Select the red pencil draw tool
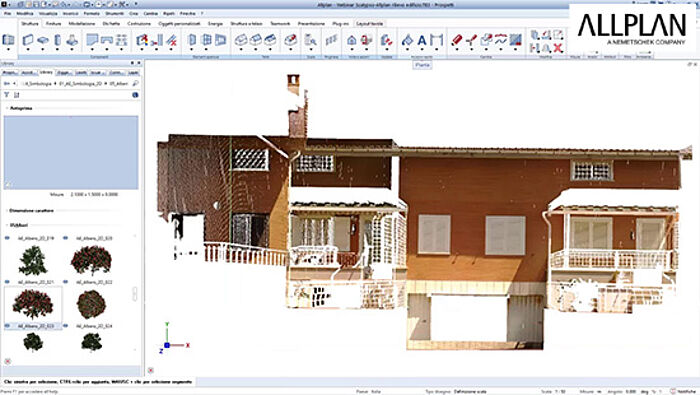This screenshot has height=395, width=700. pyautogui.click(x=456, y=40)
